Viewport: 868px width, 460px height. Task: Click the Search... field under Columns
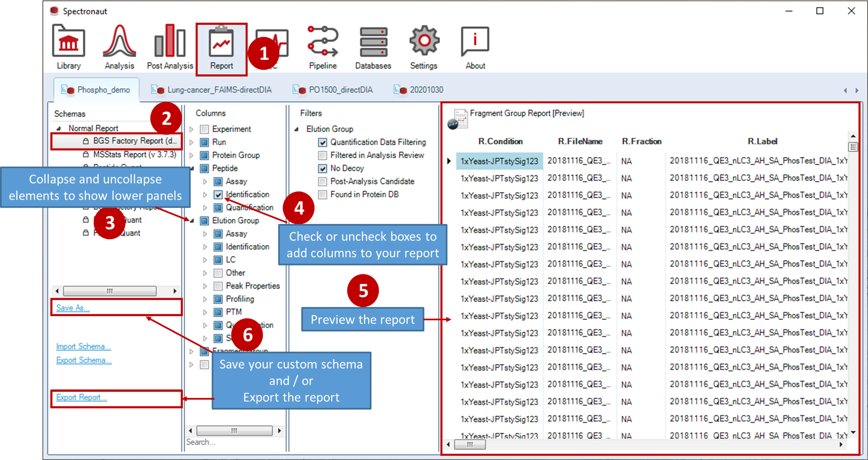(234, 443)
